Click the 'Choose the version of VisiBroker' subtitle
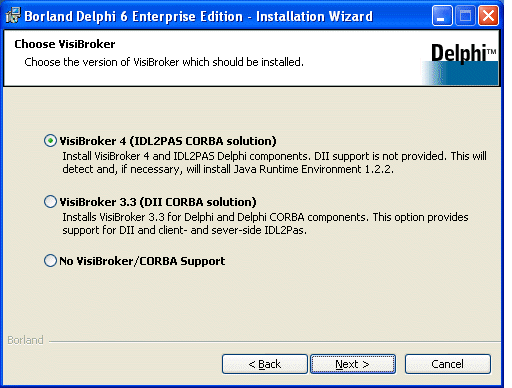 (x=164, y=62)
